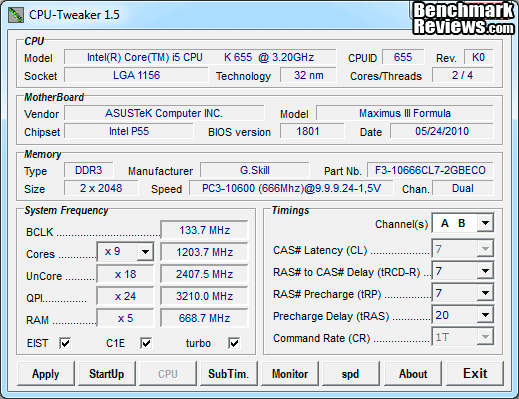The width and height of the screenshot is (519, 399).
Task: Click the Chan. field Dual
Action: tap(463, 188)
